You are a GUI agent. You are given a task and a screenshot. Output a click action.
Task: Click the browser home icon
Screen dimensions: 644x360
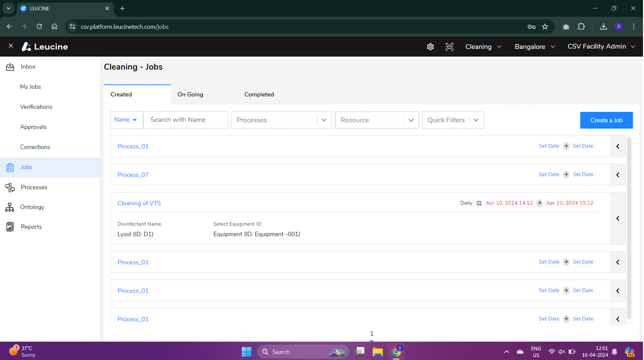coord(54,27)
